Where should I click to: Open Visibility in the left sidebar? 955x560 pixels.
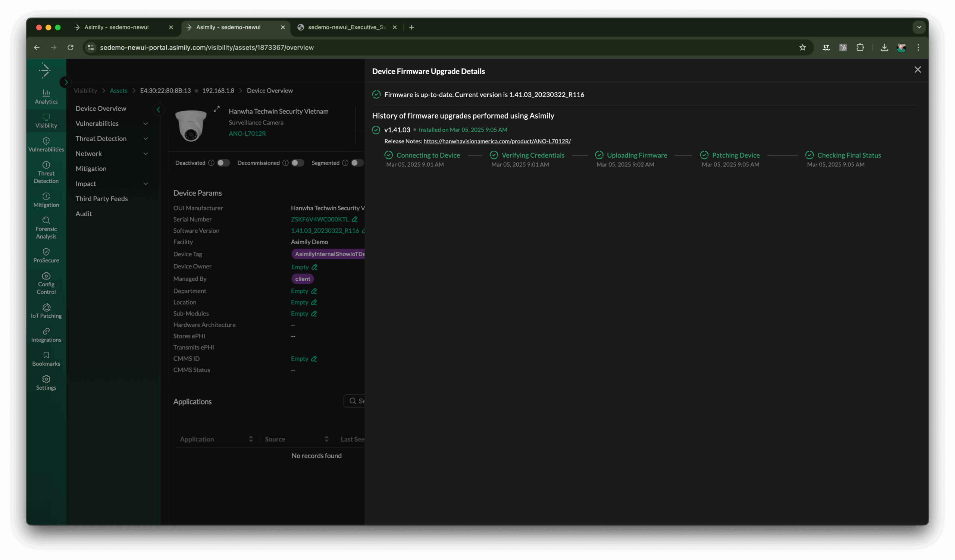(46, 121)
